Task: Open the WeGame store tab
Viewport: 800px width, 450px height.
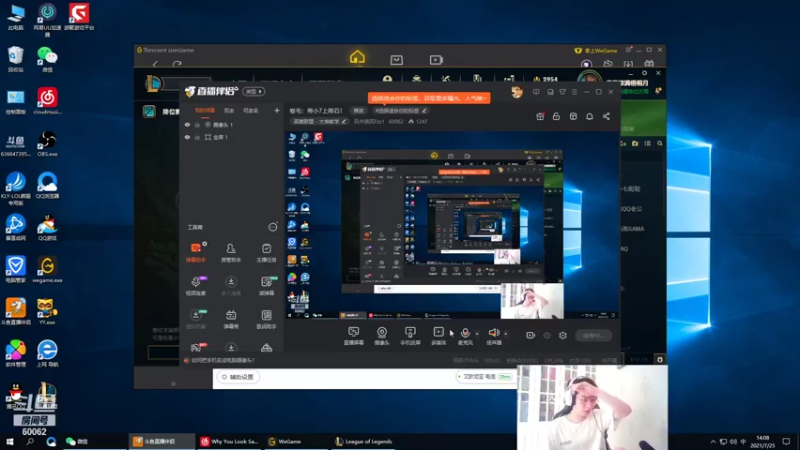Action: (x=396, y=60)
